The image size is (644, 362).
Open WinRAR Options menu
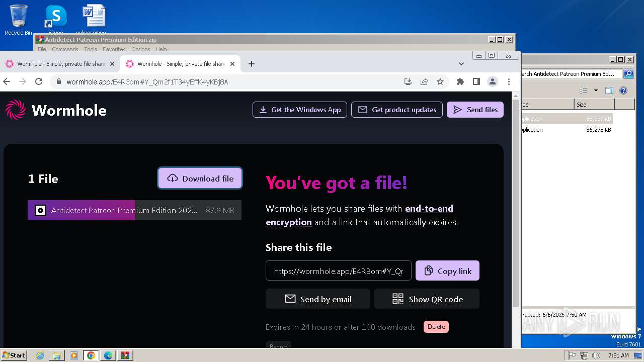tap(141, 49)
